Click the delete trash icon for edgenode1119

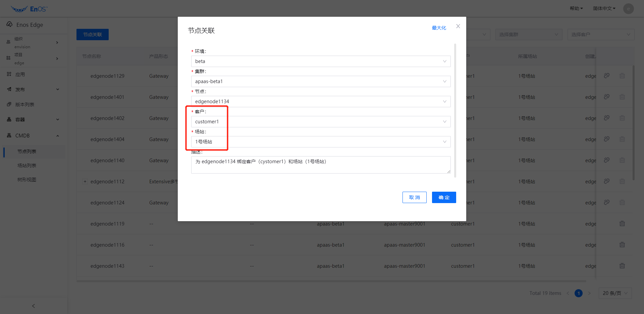click(622, 224)
